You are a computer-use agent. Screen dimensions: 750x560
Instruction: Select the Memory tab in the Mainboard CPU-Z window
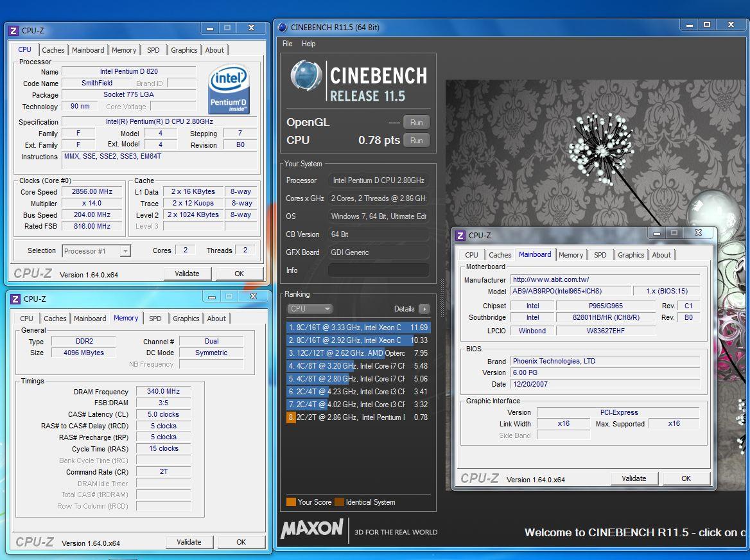click(x=571, y=255)
